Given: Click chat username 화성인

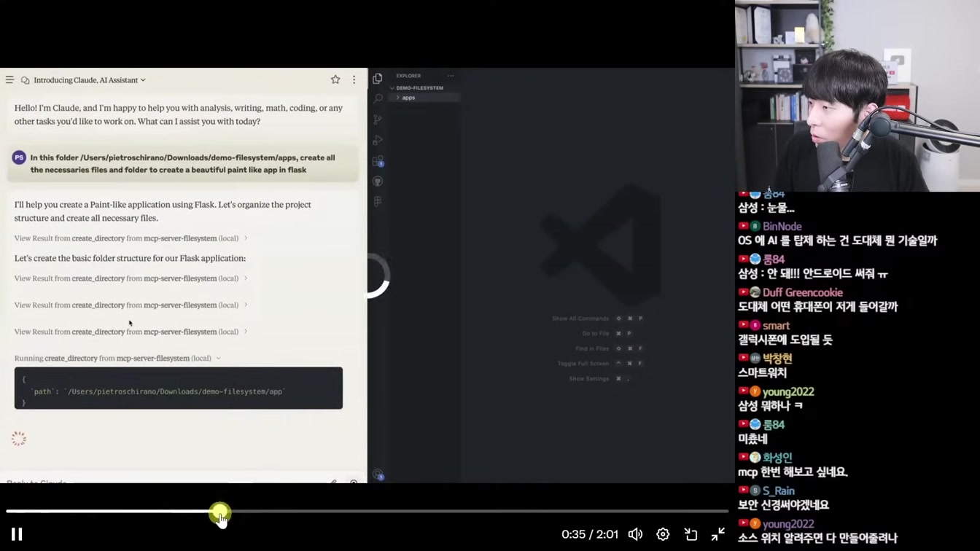Looking at the screenshot, I should pyautogui.click(x=777, y=458).
